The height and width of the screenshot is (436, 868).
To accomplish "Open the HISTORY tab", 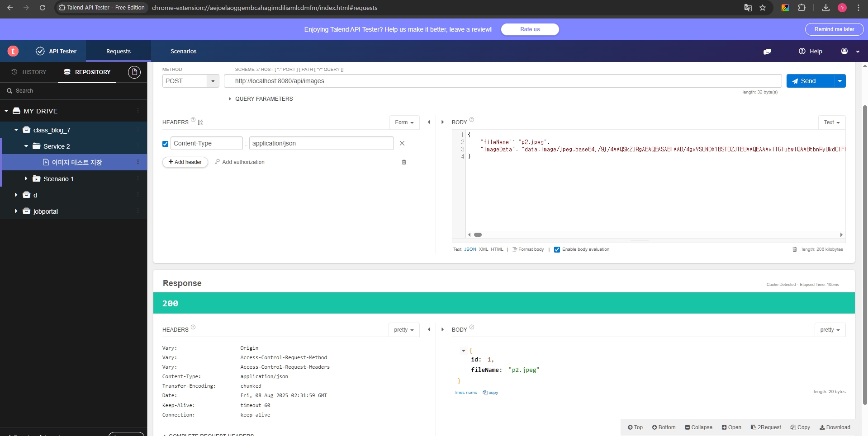I will (29, 72).
